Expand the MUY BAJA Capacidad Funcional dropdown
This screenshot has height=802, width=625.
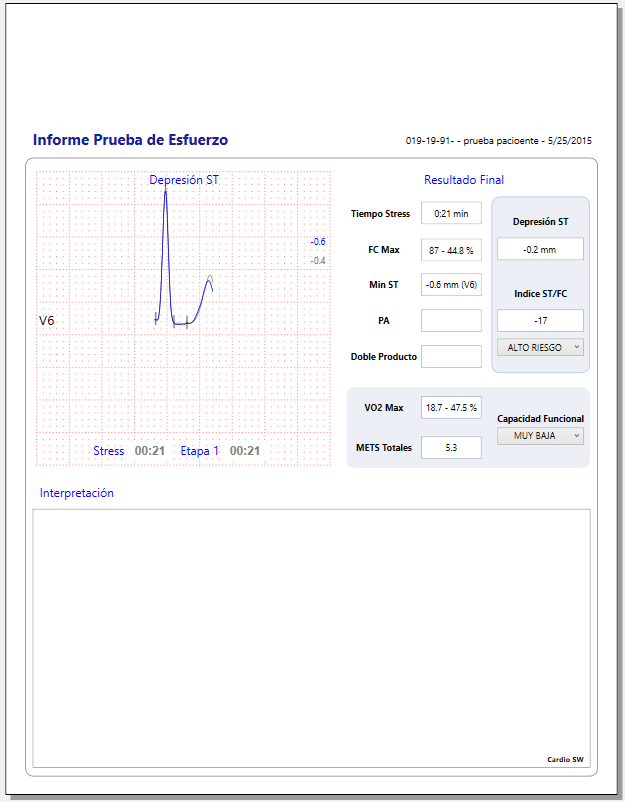point(540,436)
